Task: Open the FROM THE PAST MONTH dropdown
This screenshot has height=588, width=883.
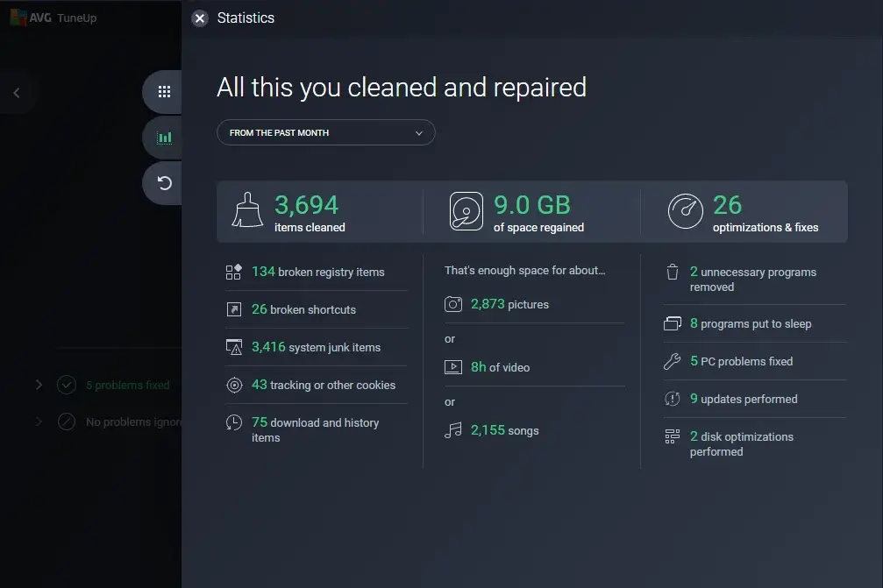Action: pos(325,133)
